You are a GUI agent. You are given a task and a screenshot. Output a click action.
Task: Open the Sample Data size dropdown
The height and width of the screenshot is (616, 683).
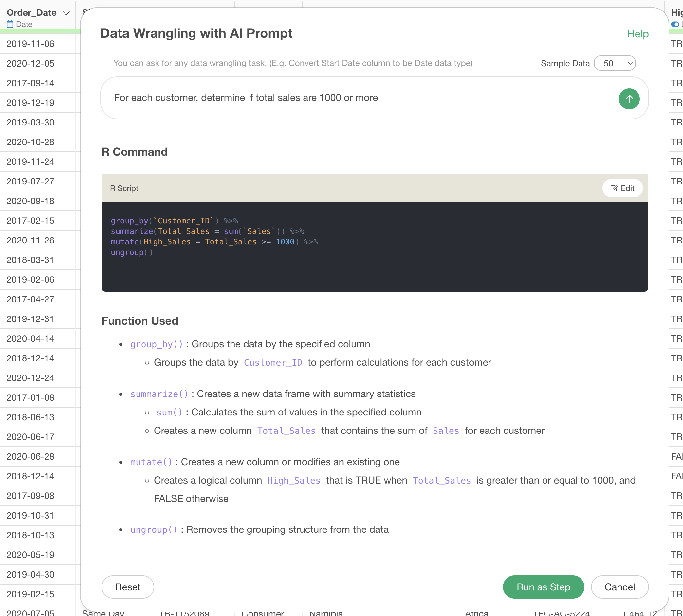tap(614, 63)
